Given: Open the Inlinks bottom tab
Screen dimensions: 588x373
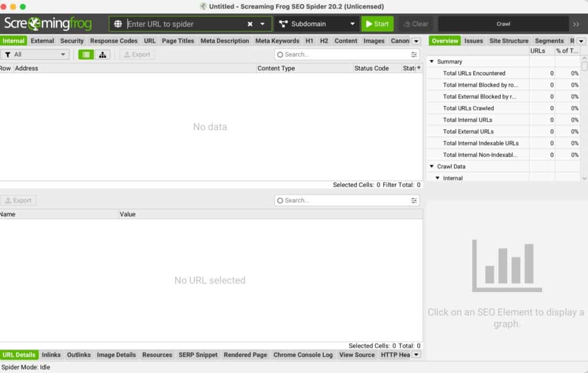Looking at the screenshot, I should [51, 355].
